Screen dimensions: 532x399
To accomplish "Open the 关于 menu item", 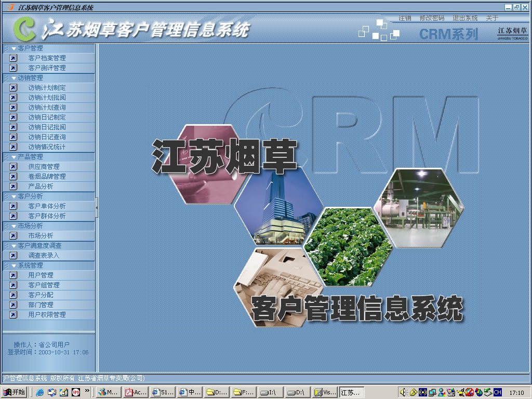I will 491,18.
